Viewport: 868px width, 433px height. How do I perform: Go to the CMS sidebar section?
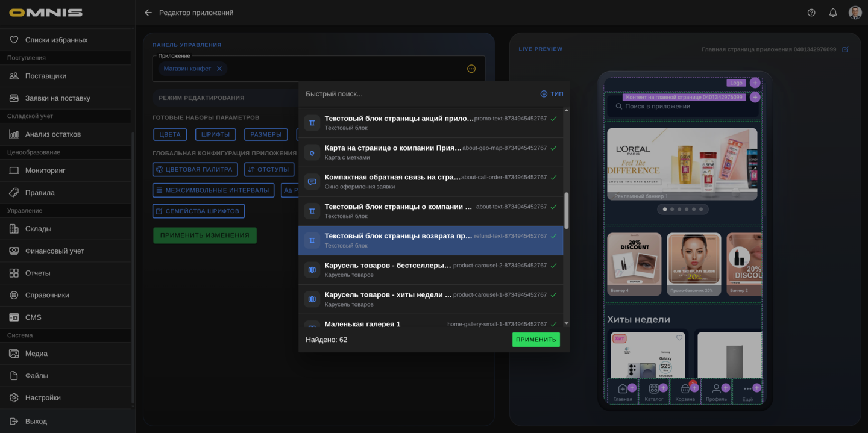33,317
